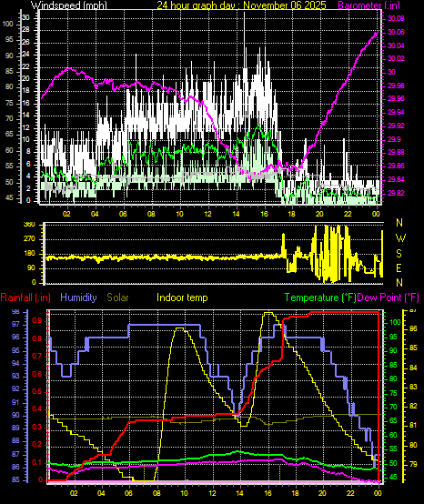The height and width of the screenshot is (504, 424).
Task: Click the S compass direction label
Action: pyautogui.click(x=399, y=254)
